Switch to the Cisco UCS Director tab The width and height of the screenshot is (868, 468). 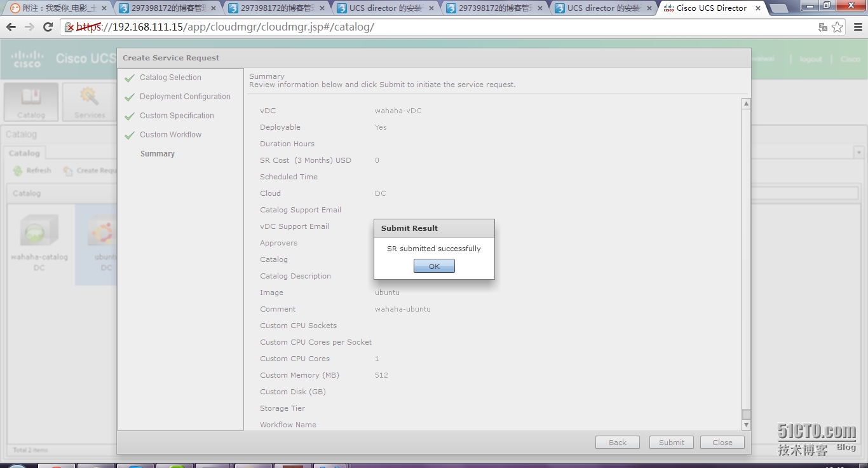click(712, 8)
